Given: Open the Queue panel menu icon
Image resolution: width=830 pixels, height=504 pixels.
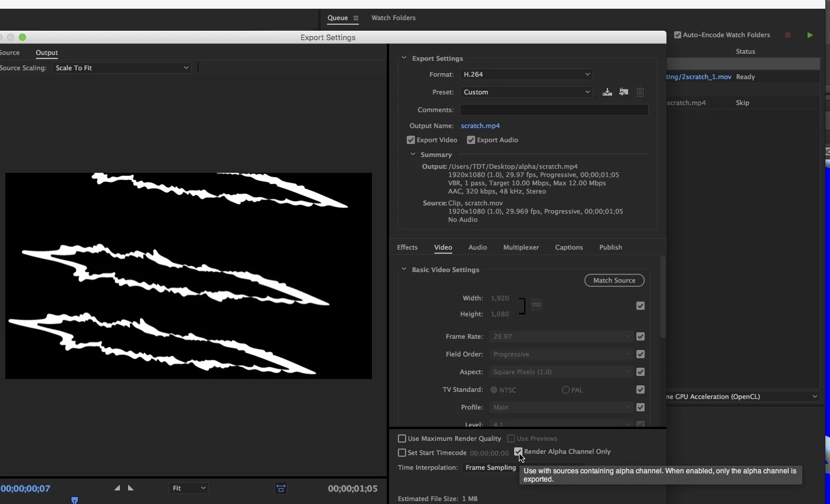Looking at the screenshot, I should (x=356, y=18).
